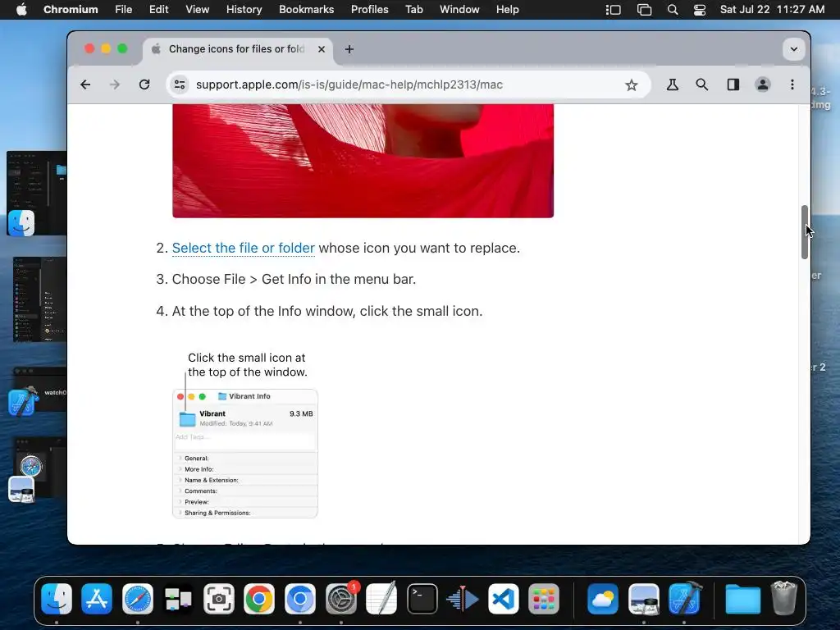Click the forward navigation arrow
Image resolution: width=840 pixels, height=630 pixels.
click(115, 84)
